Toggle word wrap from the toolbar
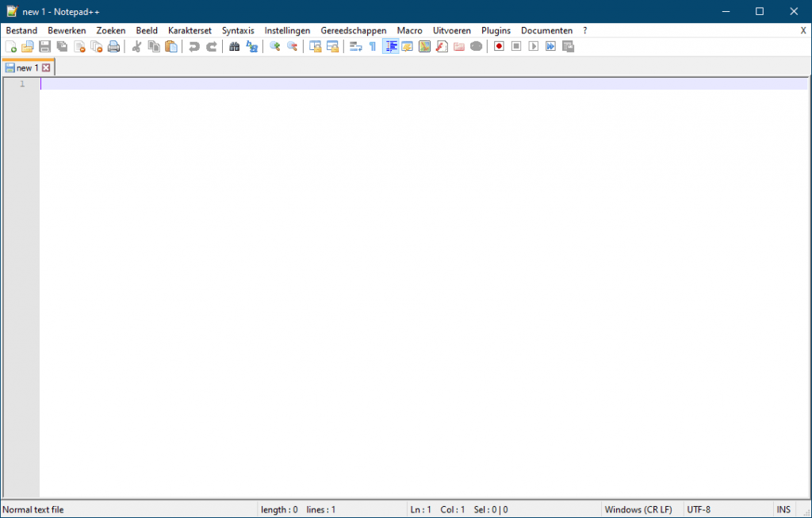Image resolution: width=812 pixels, height=518 pixels. tap(354, 46)
